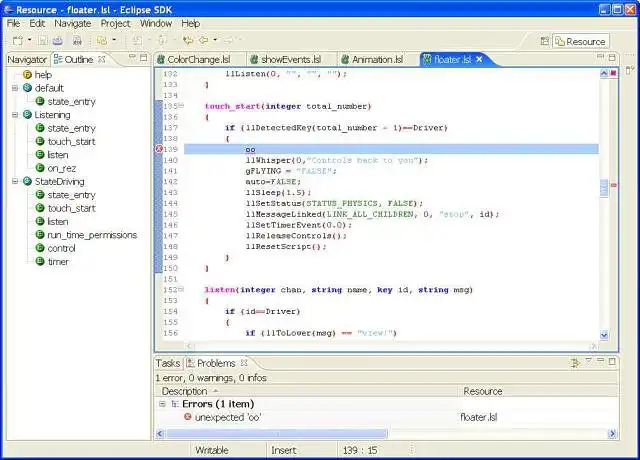Open the Window menu
Image resolution: width=640 pixels, height=460 pixels.
coord(156,24)
